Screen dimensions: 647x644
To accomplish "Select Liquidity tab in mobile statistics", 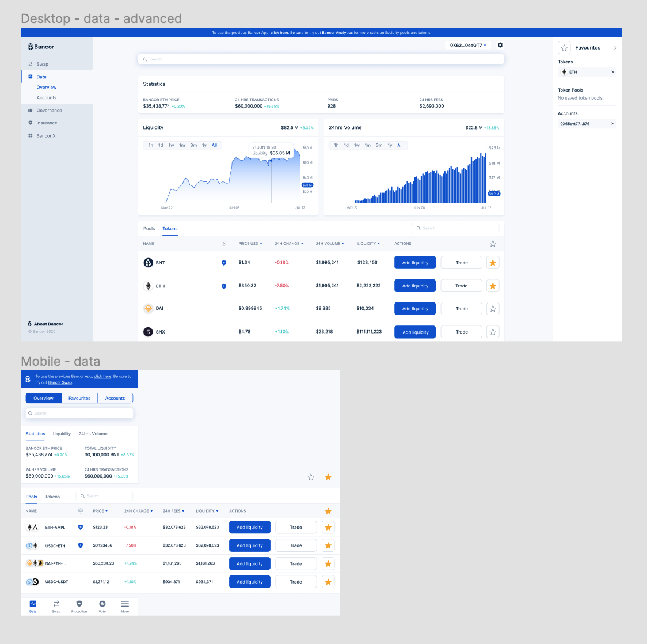I will point(62,434).
